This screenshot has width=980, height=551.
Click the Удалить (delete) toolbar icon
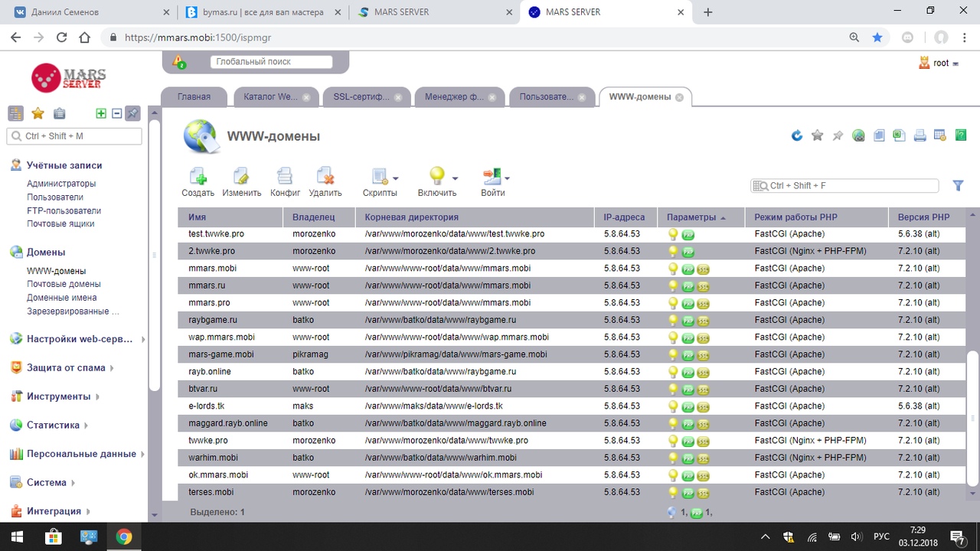pyautogui.click(x=325, y=178)
